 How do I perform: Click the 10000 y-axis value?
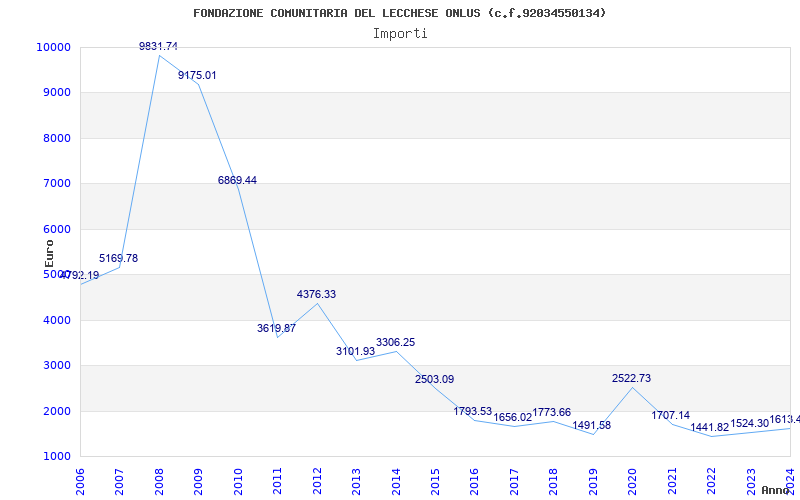[x=54, y=47]
